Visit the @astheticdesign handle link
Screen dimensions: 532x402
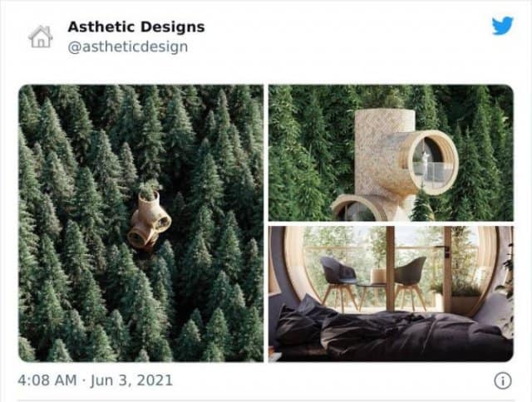[127, 47]
